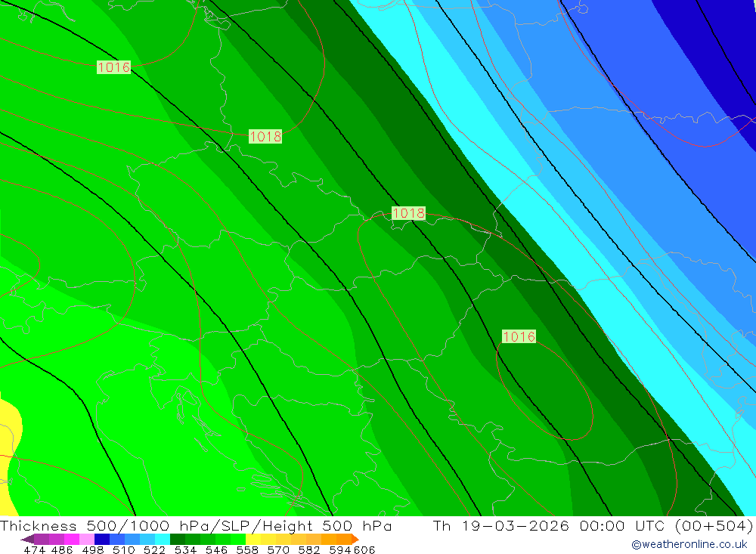Click the orange right arrow end of the legend

pos(355,539)
